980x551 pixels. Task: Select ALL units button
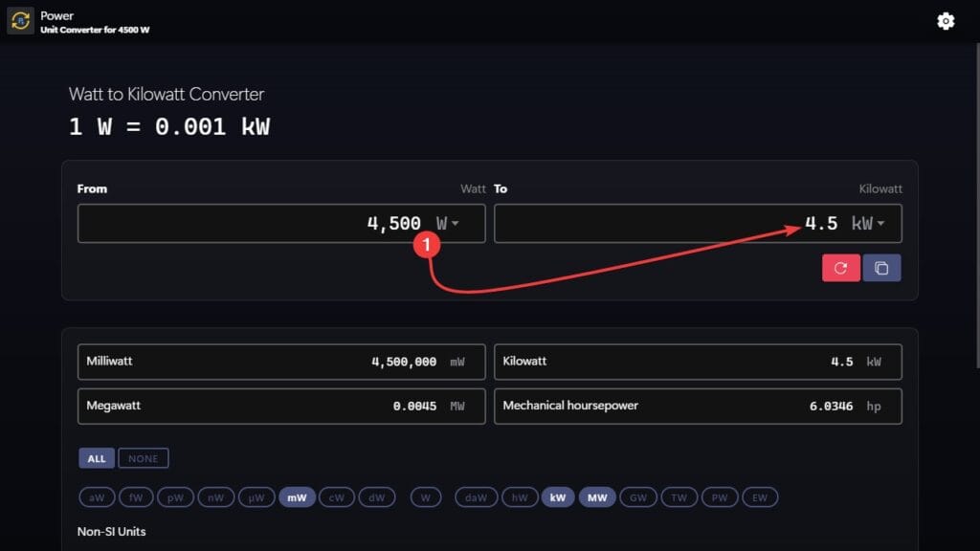point(97,458)
